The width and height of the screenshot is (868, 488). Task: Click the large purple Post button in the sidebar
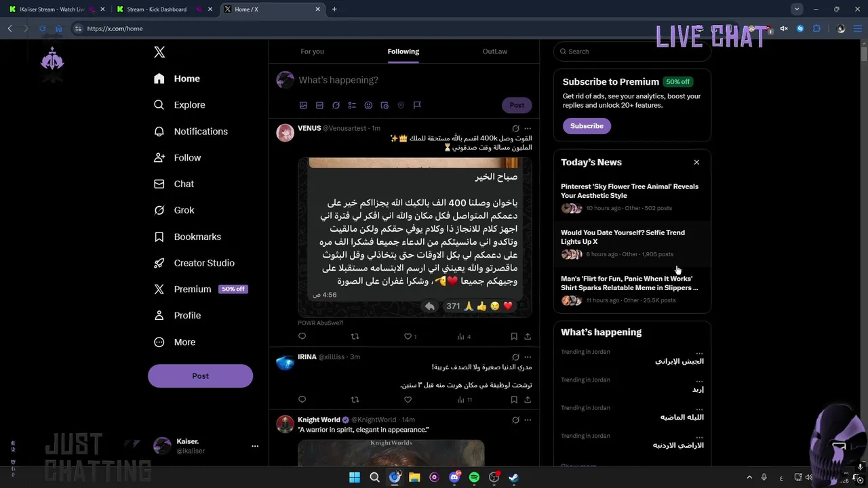pyautogui.click(x=200, y=376)
